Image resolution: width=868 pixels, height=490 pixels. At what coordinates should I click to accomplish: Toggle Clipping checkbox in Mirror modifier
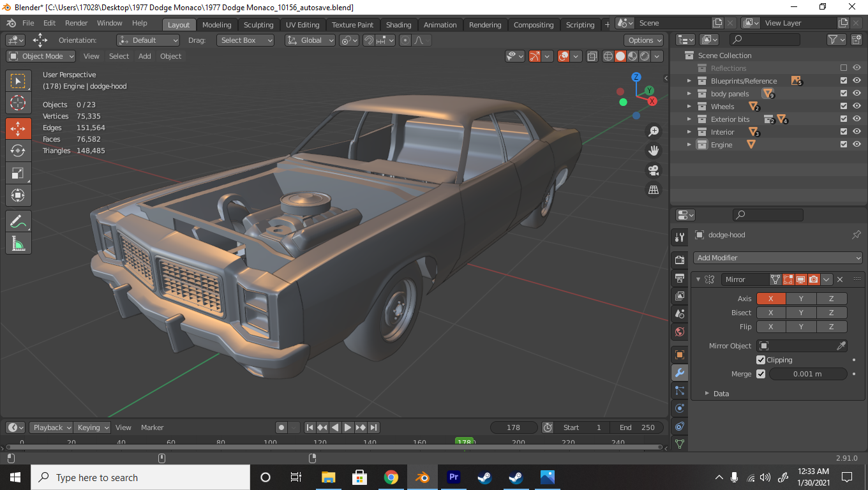[761, 360]
